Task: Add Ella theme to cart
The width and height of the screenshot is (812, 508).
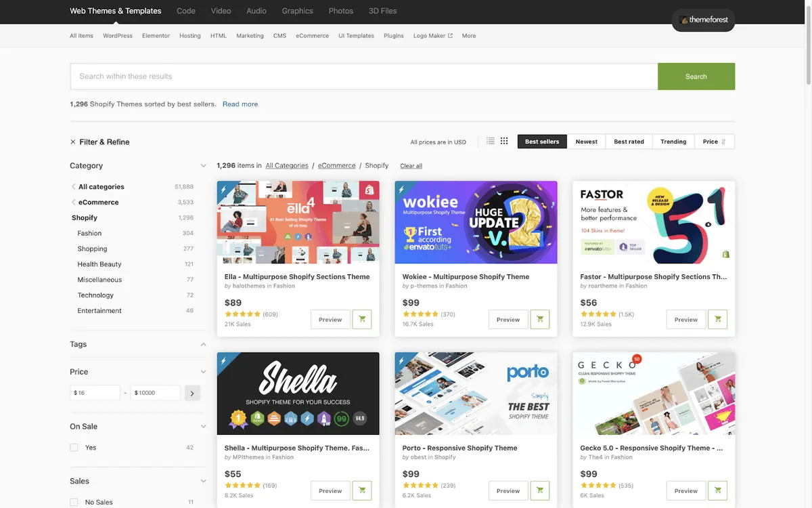Action: point(362,320)
